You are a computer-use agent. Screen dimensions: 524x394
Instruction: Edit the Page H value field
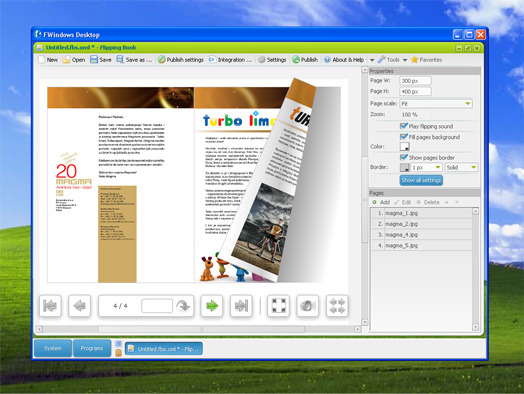coord(415,91)
